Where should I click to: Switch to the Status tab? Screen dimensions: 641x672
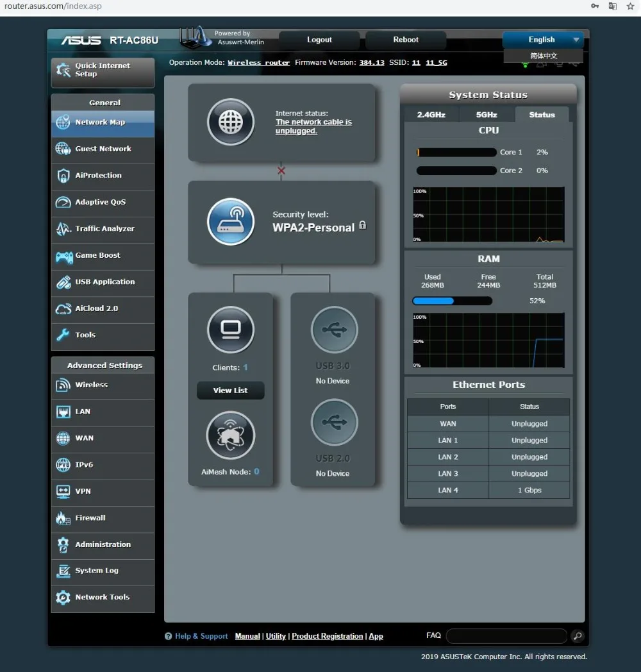coord(542,114)
